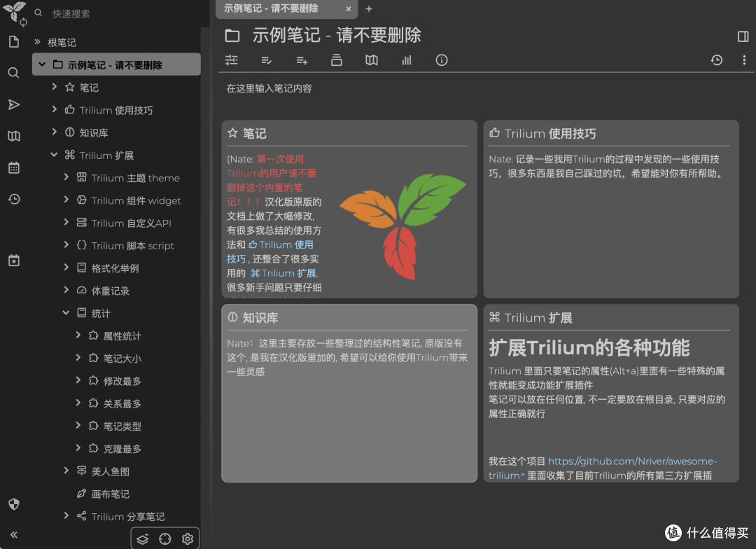This screenshot has width=756, height=549.
Task: Expand Trilium 主题 theme node
Action: pyautogui.click(x=66, y=177)
